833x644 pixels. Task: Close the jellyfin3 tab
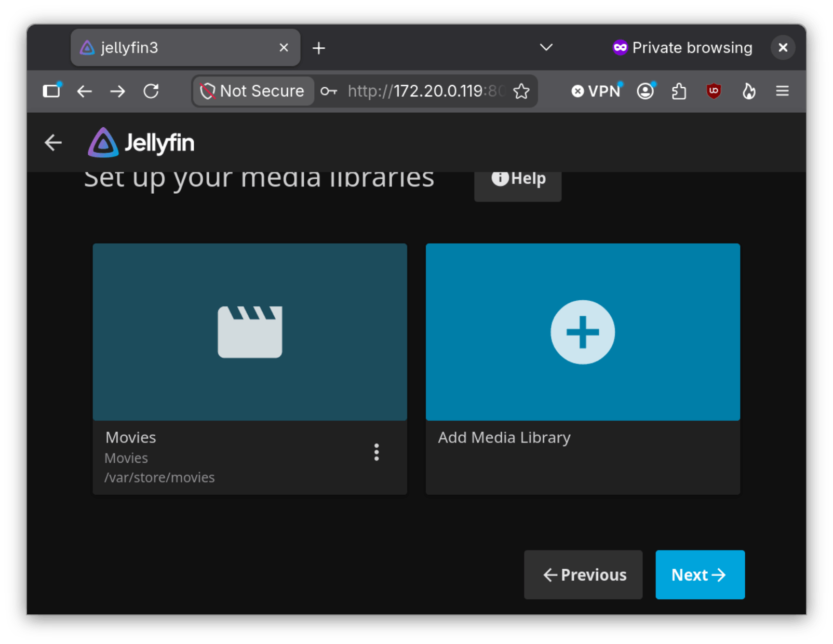[284, 48]
